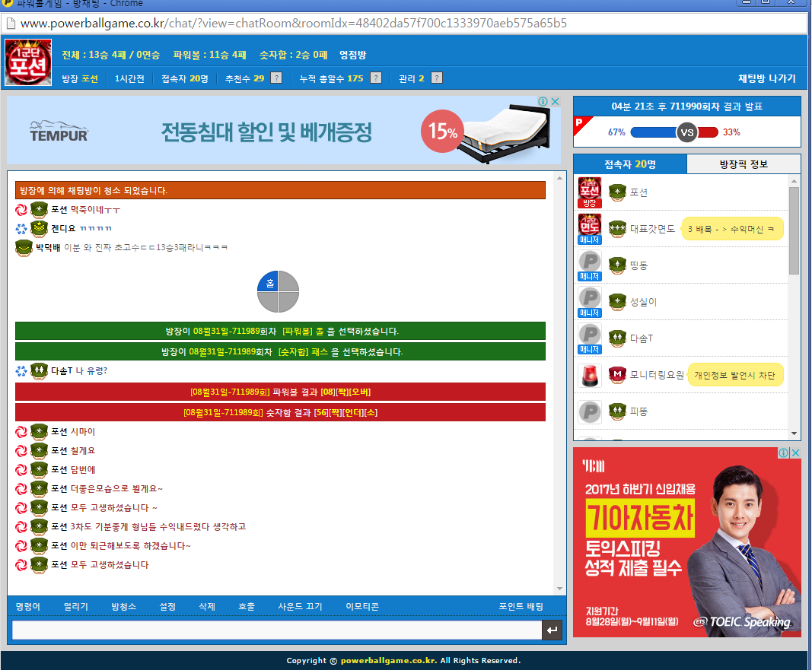
Task: Open the 설정 chat settings
Action: coord(167,606)
